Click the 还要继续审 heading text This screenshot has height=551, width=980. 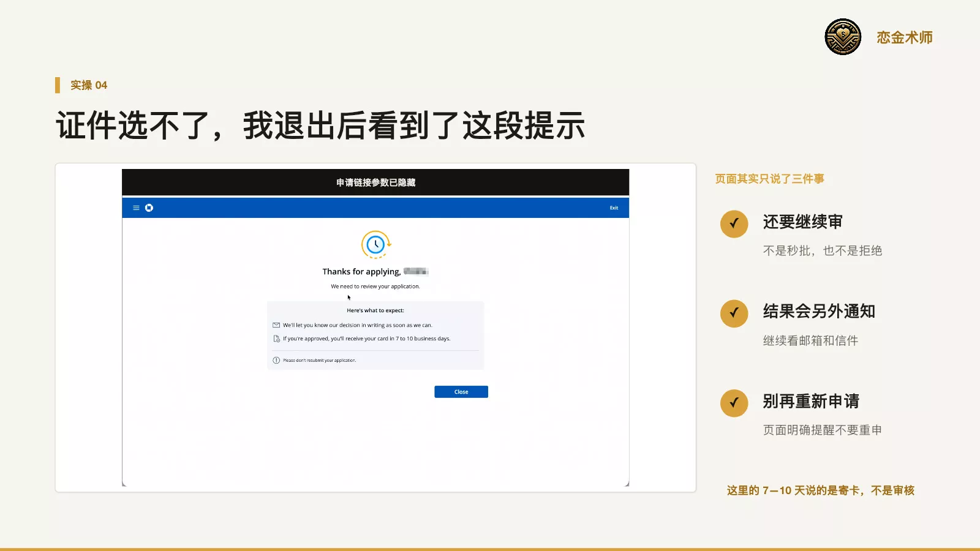(x=802, y=222)
